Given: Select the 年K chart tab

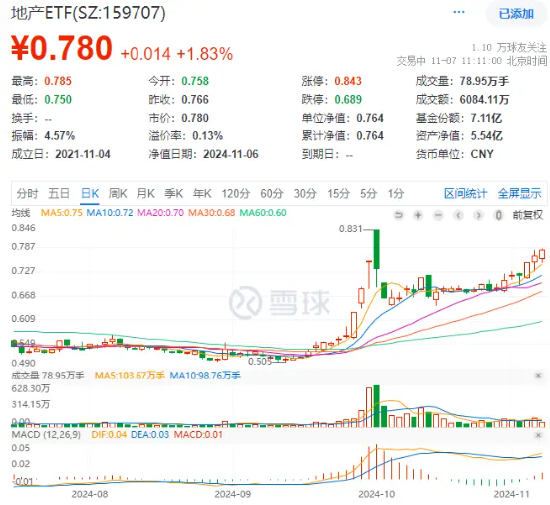Looking at the screenshot, I should (202, 193).
